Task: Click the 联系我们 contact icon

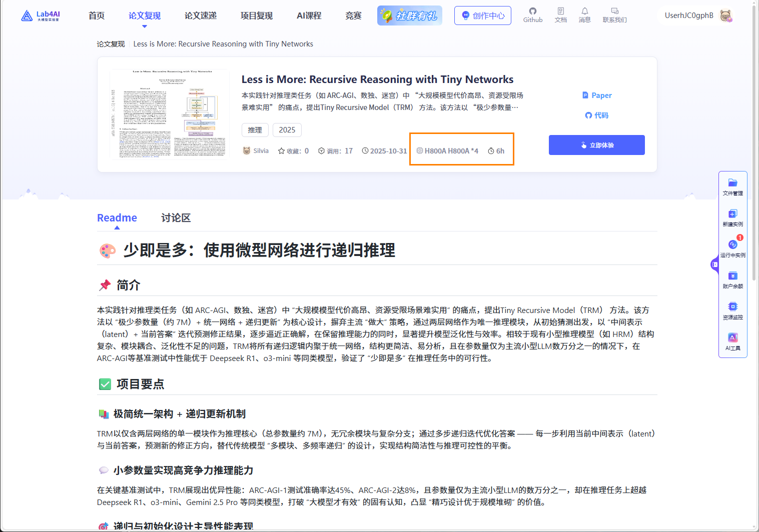Action: pyautogui.click(x=614, y=15)
